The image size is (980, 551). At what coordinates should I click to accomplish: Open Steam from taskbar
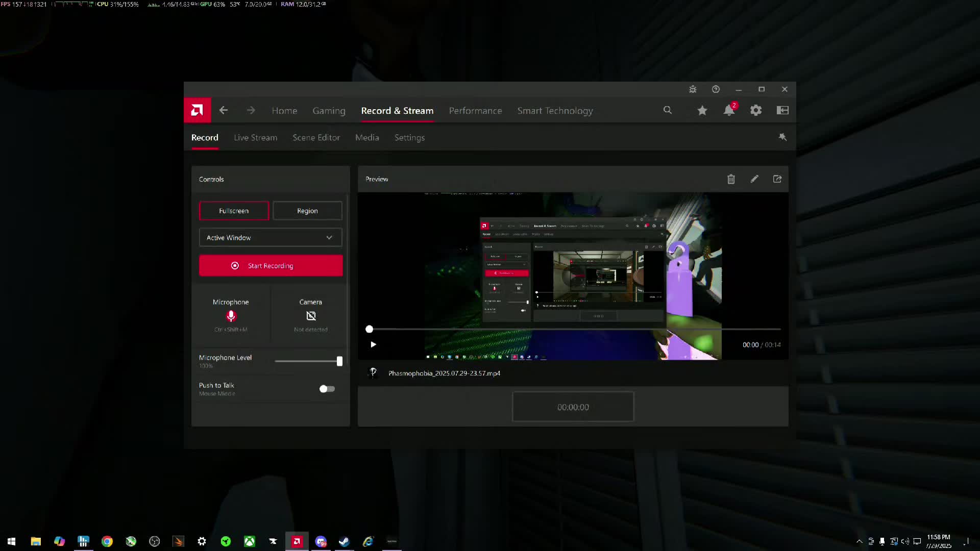tap(345, 541)
